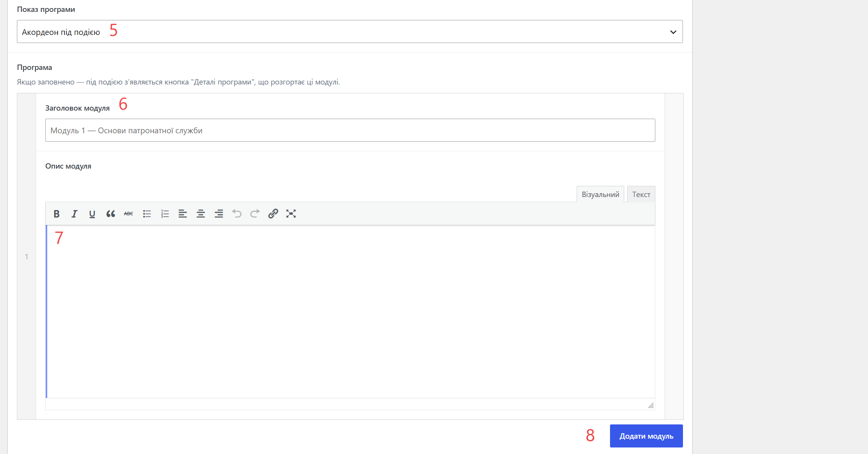Redo the last edit
This screenshot has width=868, height=454.
coord(255,214)
